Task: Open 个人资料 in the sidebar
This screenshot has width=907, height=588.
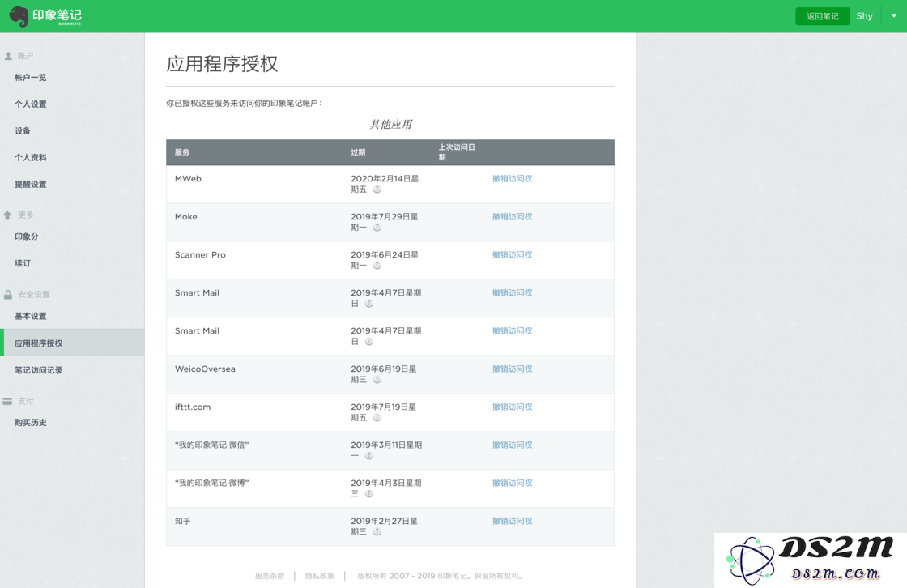Action: [31, 157]
